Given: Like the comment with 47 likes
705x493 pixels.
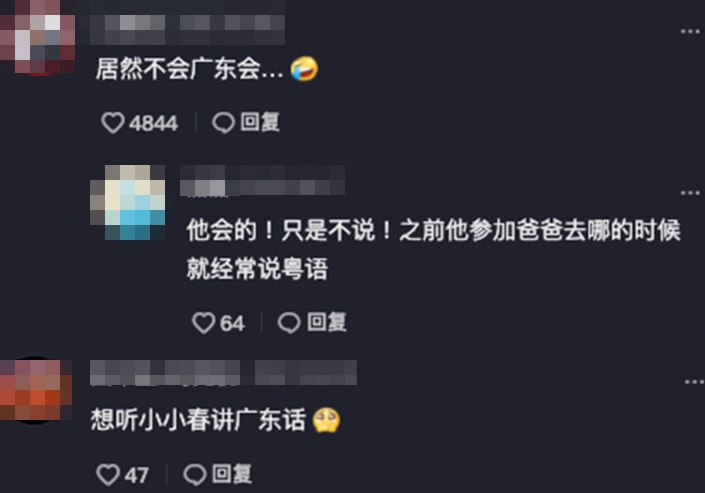Looking at the screenshot, I should [108, 475].
